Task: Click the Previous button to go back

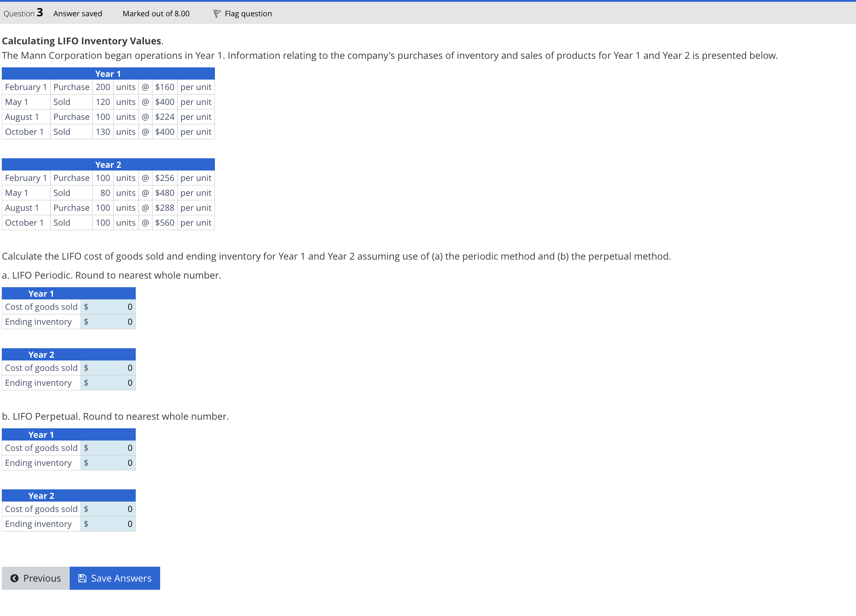Action: pos(35,578)
